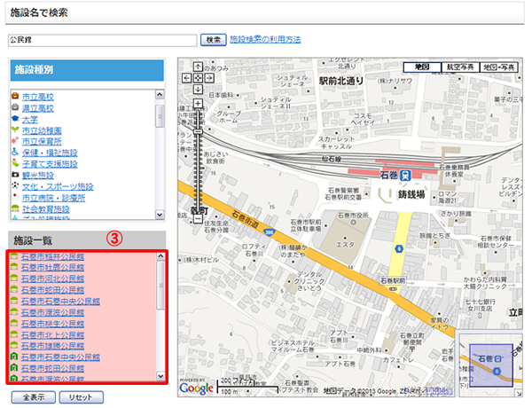The image size is (532, 408).
Task: Click the building icon beside 社会教育施設
Action: click(15, 208)
